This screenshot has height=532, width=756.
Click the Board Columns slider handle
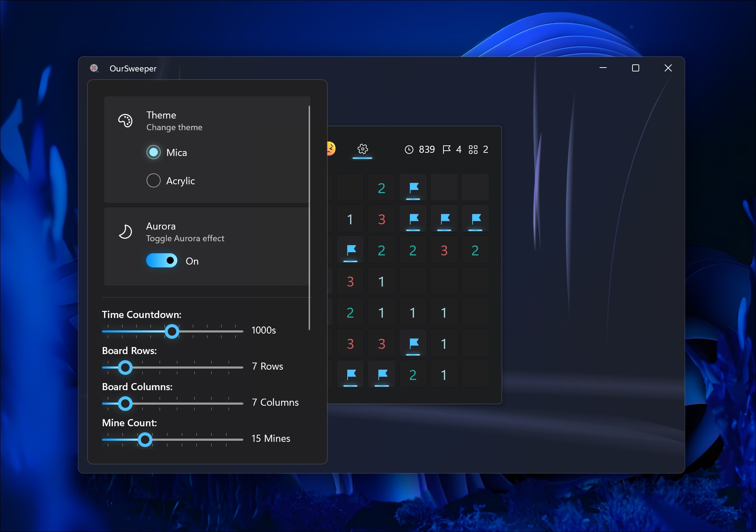[125, 404]
